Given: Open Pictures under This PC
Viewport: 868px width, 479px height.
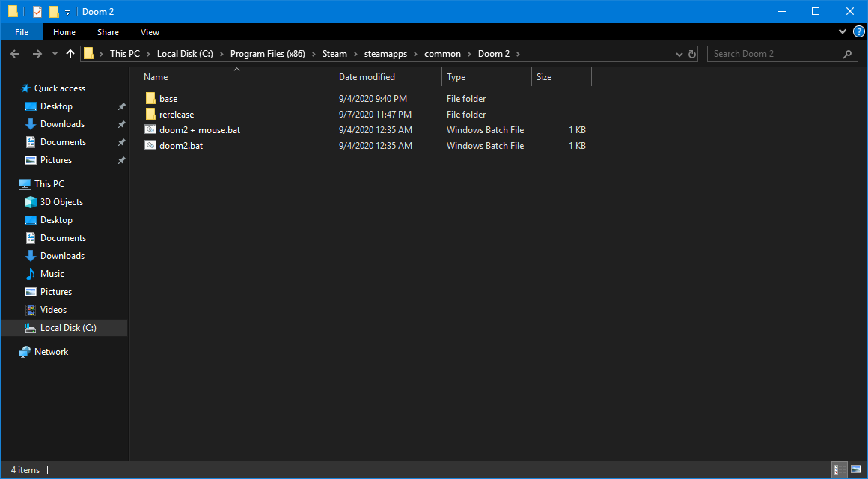Looking at the screenshot, I should coord(56,292).
